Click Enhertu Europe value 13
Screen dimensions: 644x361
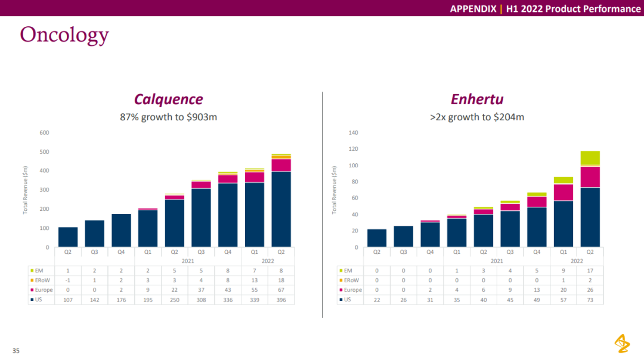click(x=537, y=290)
